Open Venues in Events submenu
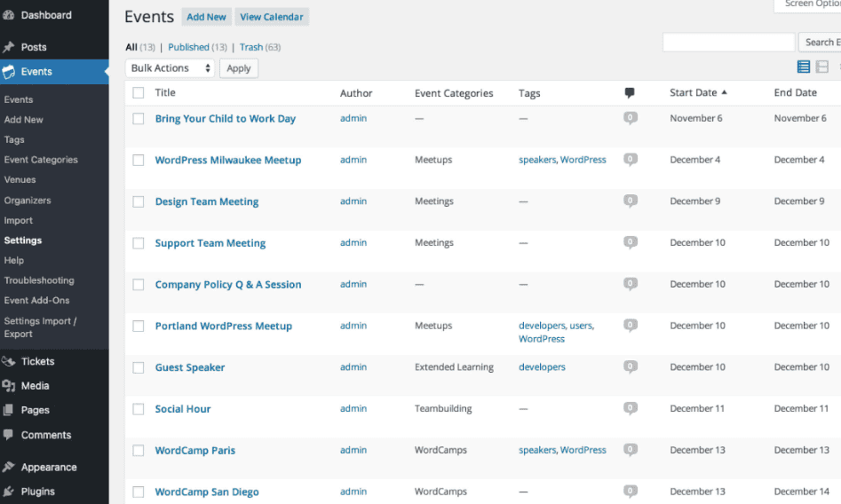This screenshot has width=841, height=504. click(x=20, y=179)
